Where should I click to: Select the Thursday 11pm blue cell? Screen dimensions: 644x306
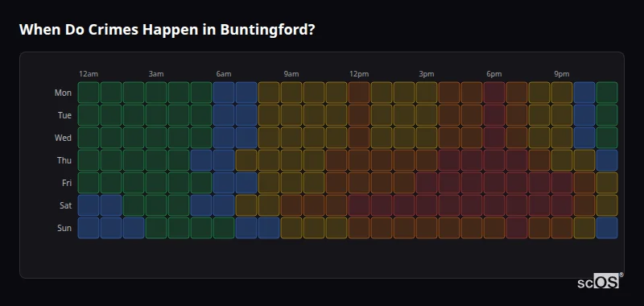pos(607,160)
